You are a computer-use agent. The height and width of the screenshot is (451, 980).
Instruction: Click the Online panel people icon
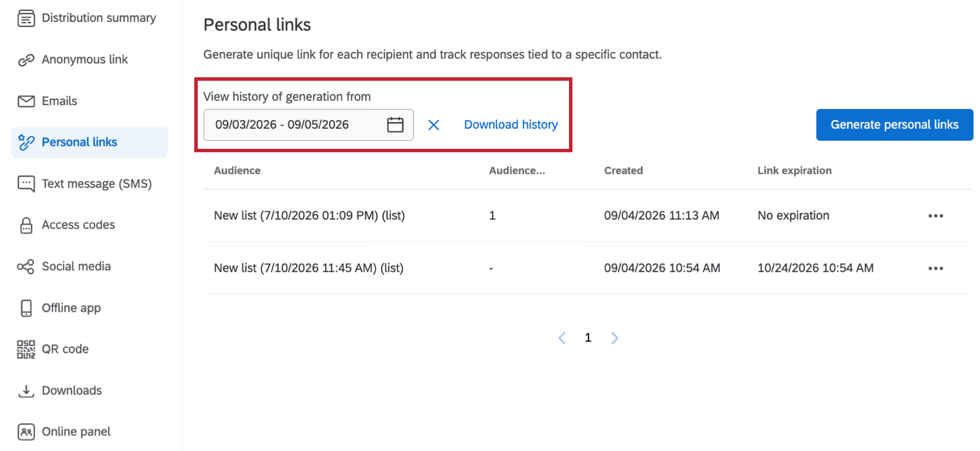[x=26, y=432]
